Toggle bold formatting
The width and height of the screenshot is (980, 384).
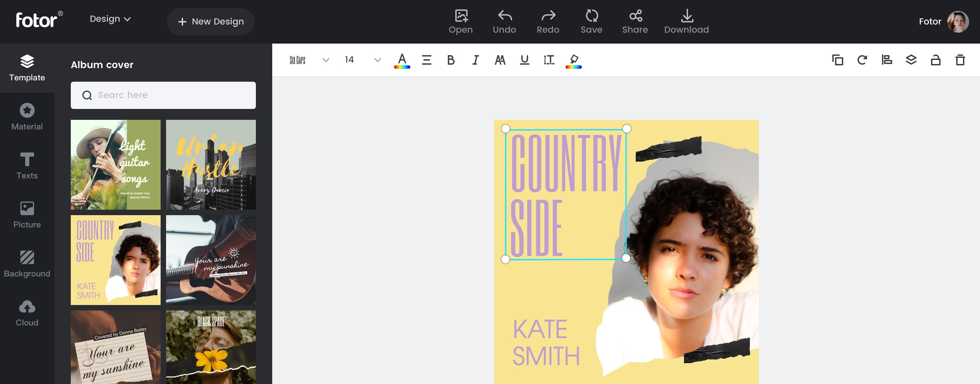click(x=451, y=60)
